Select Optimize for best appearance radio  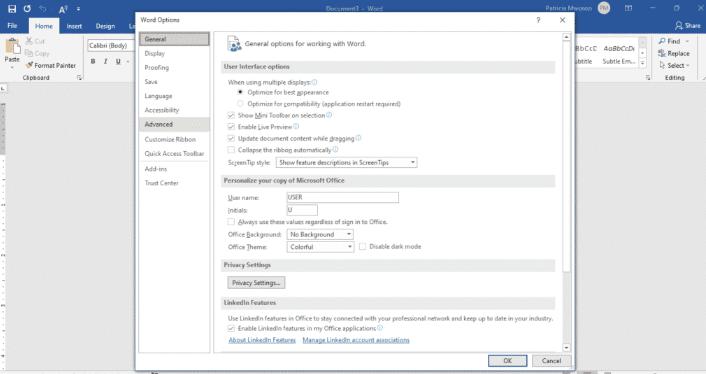(x=240, y=92)
